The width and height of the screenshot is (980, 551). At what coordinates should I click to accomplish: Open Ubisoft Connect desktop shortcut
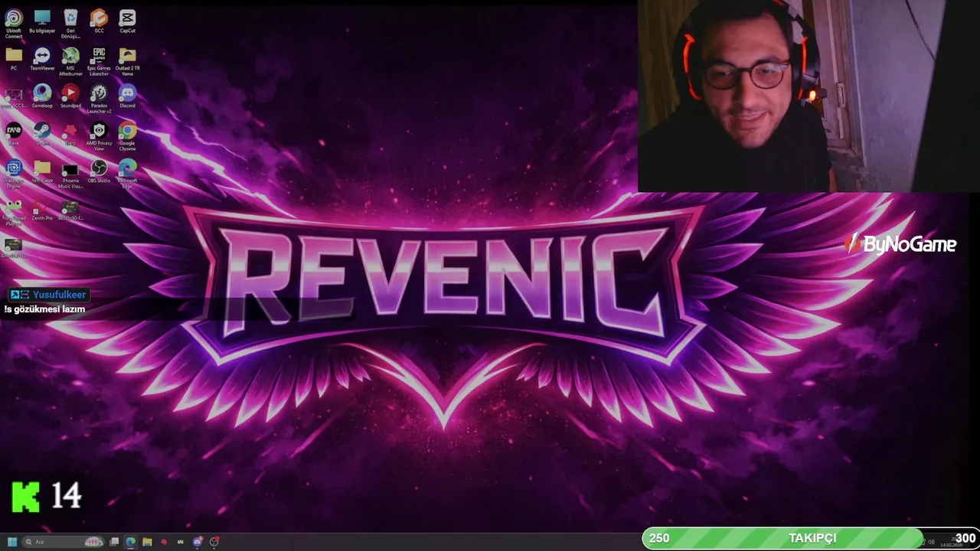(x=14, y=23)
